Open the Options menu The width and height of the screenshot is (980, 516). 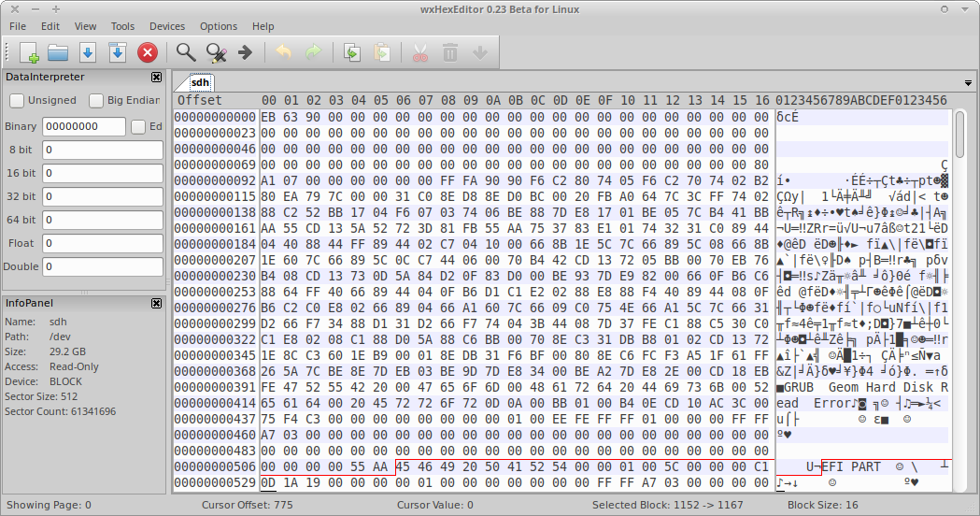219,26
